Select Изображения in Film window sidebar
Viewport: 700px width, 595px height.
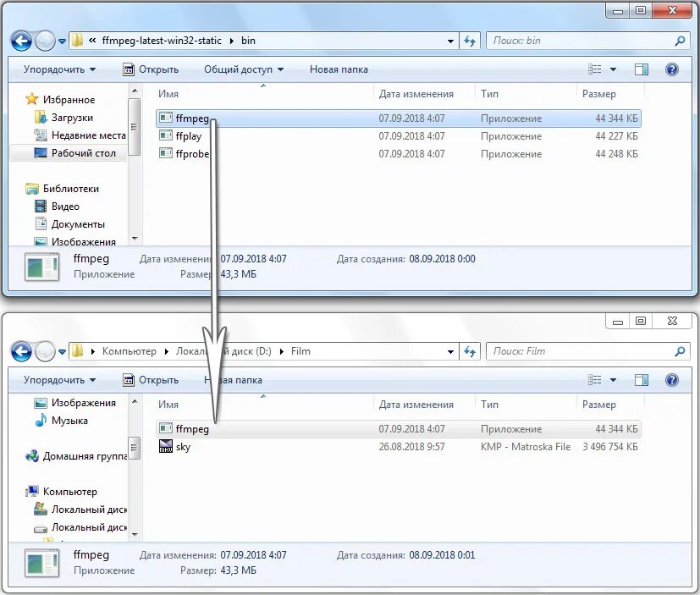75,403
